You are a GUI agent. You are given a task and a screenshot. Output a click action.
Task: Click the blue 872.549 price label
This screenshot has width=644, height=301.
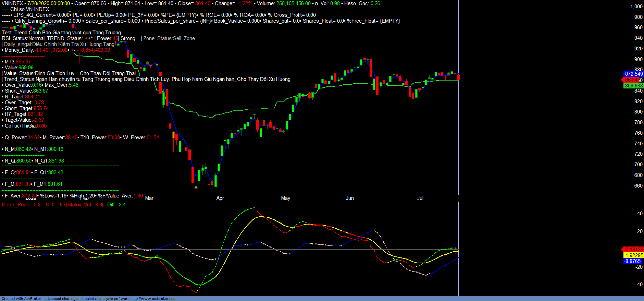point(633,74)
